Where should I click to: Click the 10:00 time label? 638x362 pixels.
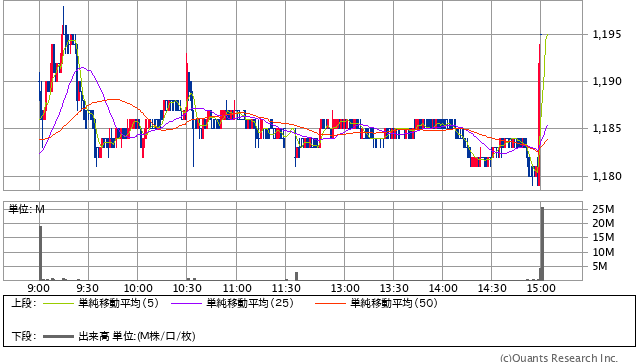click(138, 288)
